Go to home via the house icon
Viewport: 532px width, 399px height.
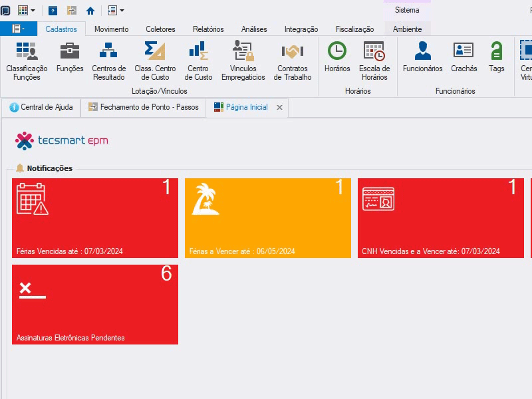pyautogui.click(x=90, y=11)
